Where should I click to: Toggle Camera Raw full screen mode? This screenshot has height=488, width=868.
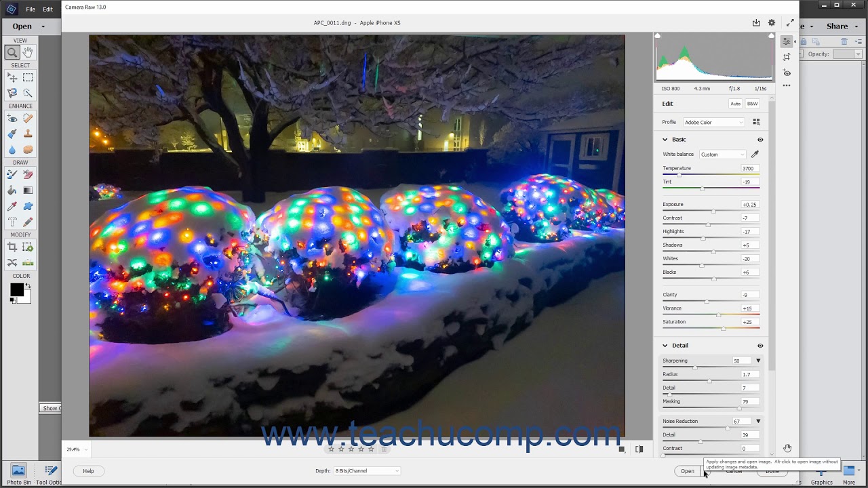coord(790,23)
